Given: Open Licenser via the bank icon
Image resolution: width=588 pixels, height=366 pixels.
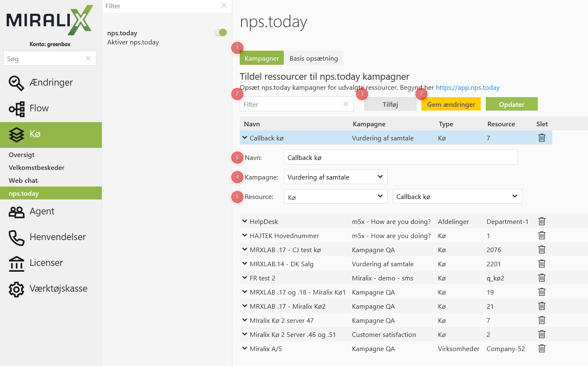Looking at the screenshot, I should coord(17,263).
